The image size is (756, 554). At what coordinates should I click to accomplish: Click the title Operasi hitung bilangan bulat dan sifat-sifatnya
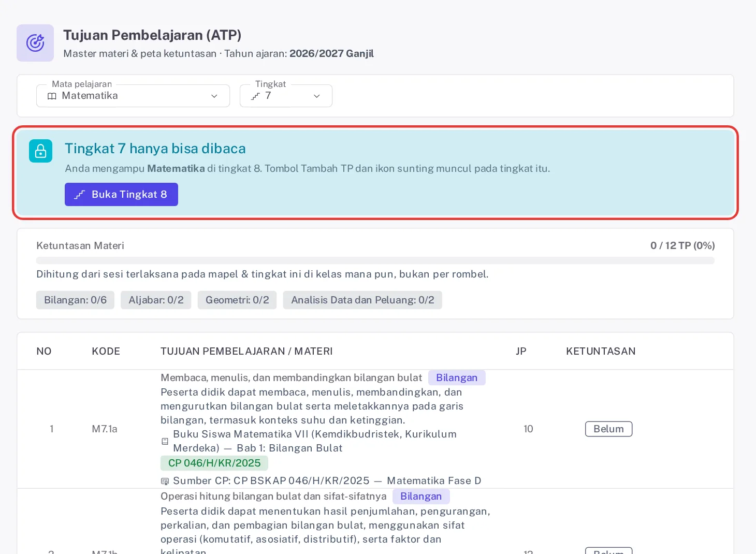(273, 496)
